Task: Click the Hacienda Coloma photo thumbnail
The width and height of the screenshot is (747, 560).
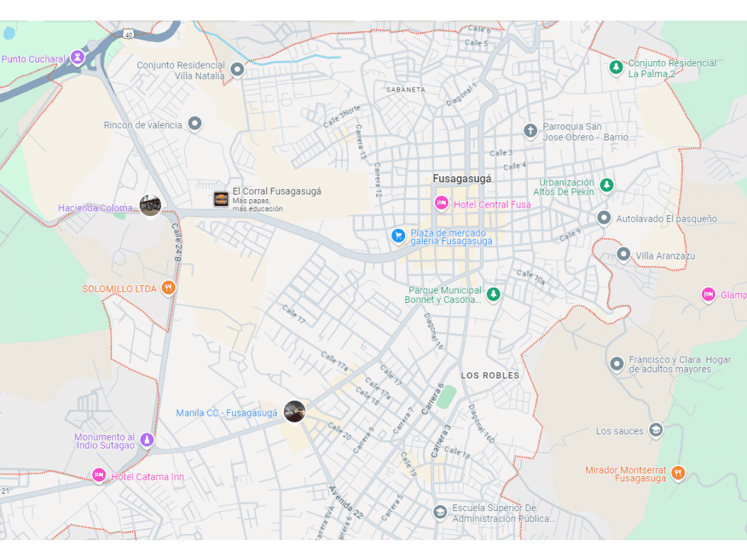Action: click(x=150, y=205)
